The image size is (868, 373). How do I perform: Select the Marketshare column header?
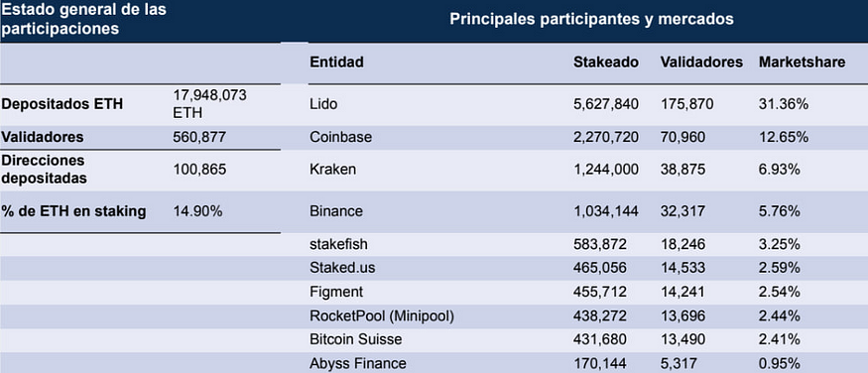click(802, 62)
